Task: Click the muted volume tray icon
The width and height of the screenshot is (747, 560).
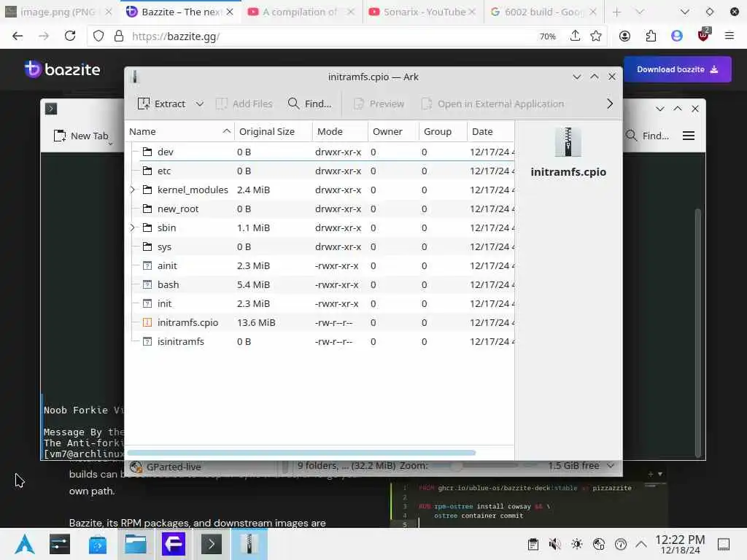Action: tap(554, 544)
